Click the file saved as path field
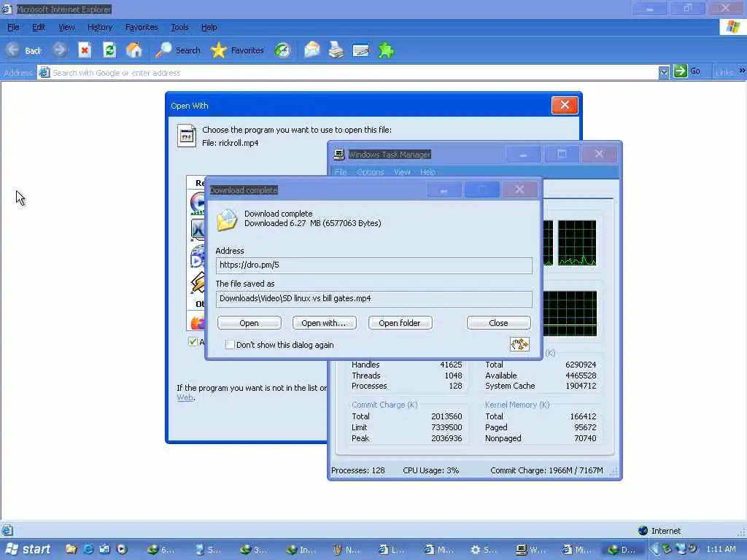Viewport: 747px width, 560px height. tap(374, 298)
